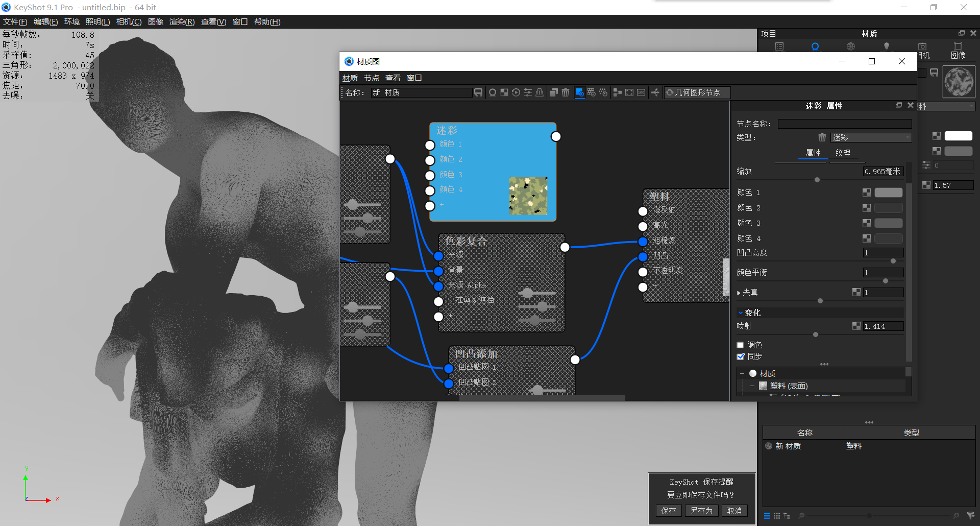Screen dimensions: 980x526
Task: Open the Environment panel globe icon
Action: (x=851, y=46)
